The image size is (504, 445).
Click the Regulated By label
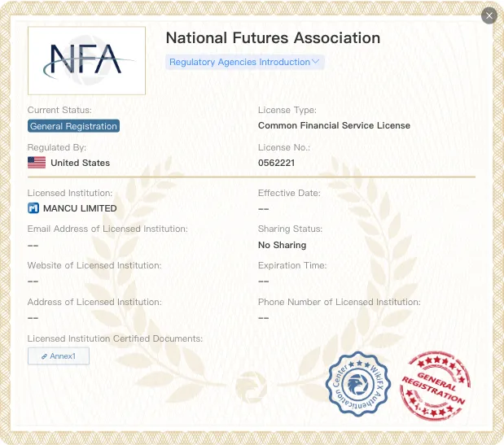[x=57, y=147]
